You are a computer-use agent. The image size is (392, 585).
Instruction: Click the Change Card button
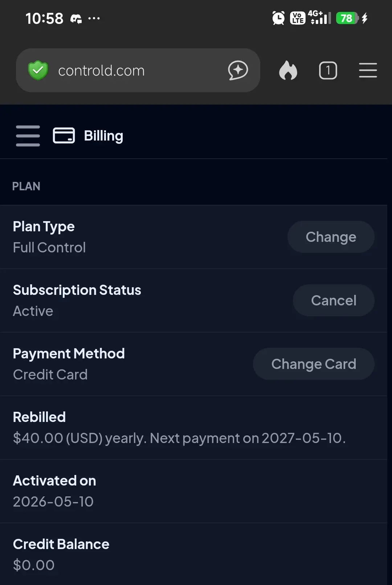(x=314, y=364)
